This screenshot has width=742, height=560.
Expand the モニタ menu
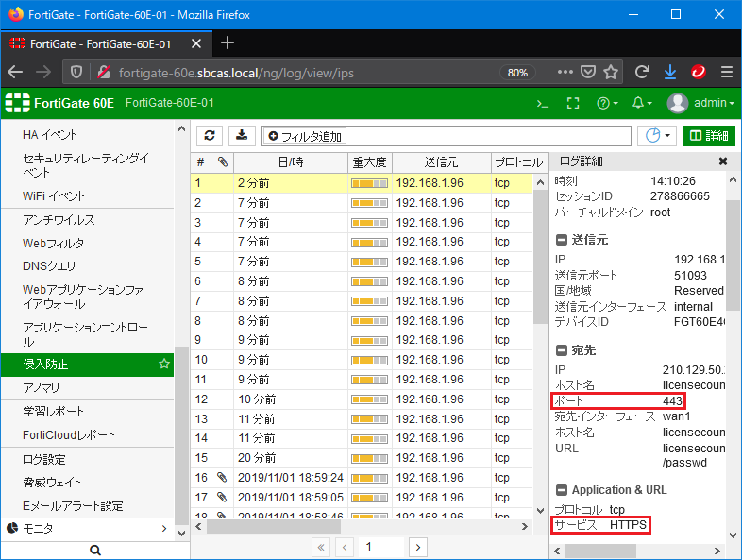click(x=88, y=528)
